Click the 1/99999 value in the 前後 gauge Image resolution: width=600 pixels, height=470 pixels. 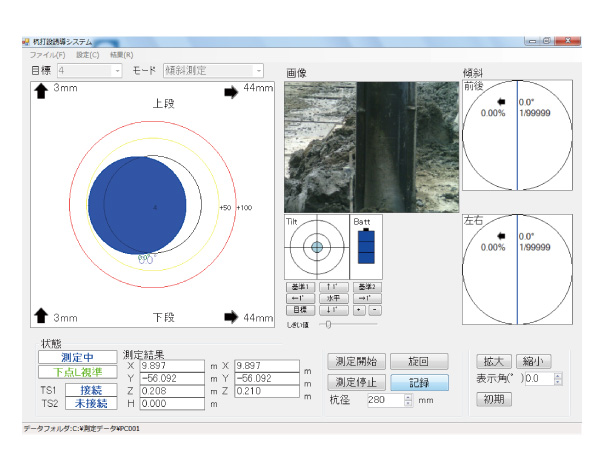click(x=535, y=113)
